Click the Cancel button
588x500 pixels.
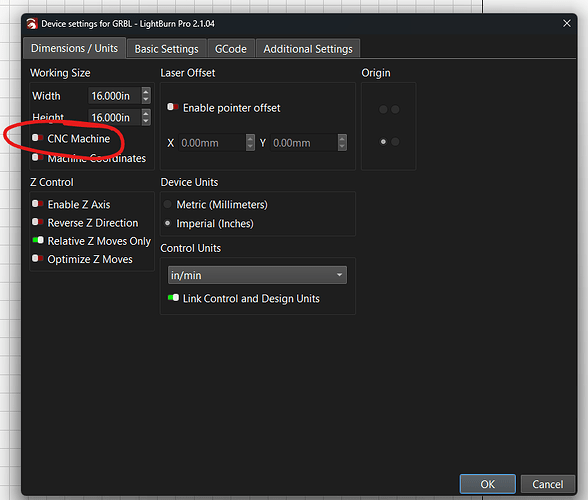pyautogui.click(x=548, y=484)
